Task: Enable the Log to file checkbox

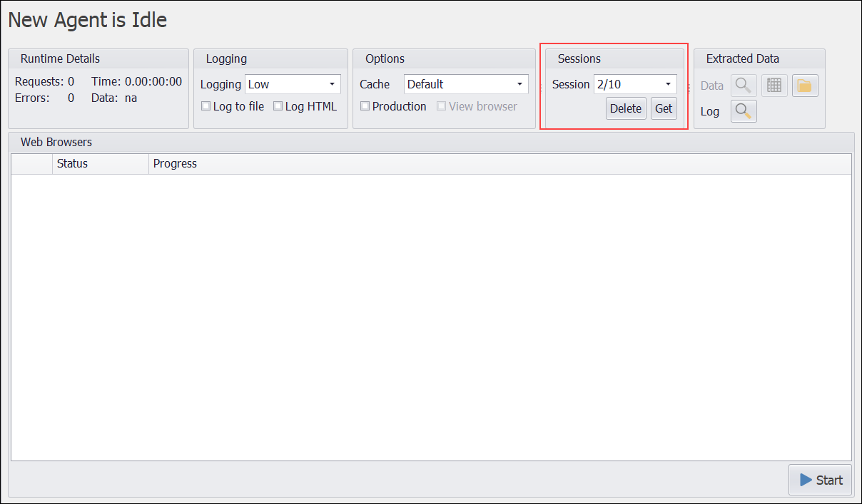Action: click(x=206, y=106)
